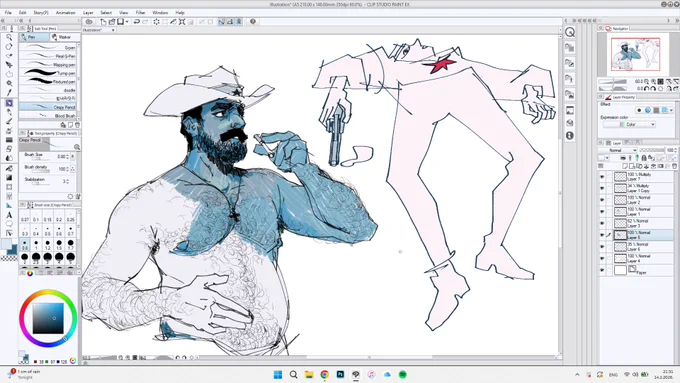The image size is (680, 383).
Task: Open the Filter menu
Action: [x=140, y=13]
